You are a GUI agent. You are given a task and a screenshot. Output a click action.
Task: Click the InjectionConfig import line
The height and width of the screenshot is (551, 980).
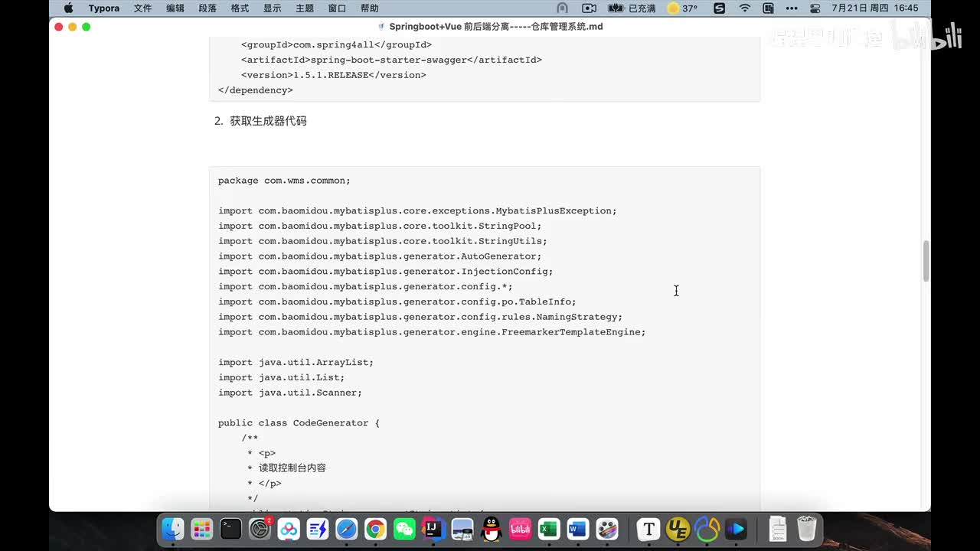point(385,271)
